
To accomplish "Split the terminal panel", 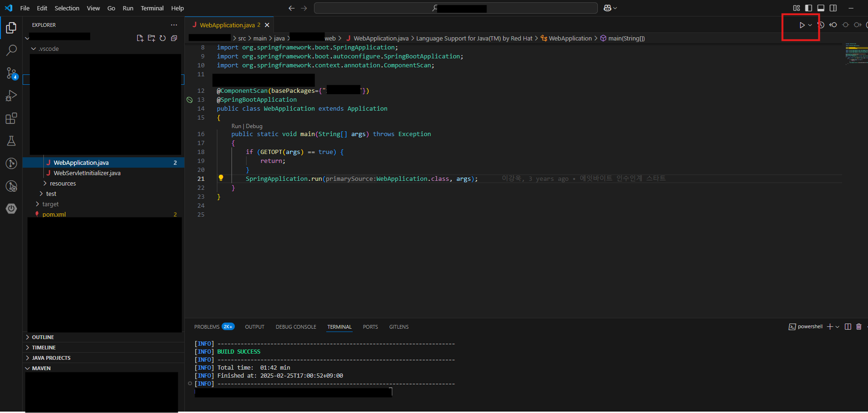I will (x=848, y=326).
